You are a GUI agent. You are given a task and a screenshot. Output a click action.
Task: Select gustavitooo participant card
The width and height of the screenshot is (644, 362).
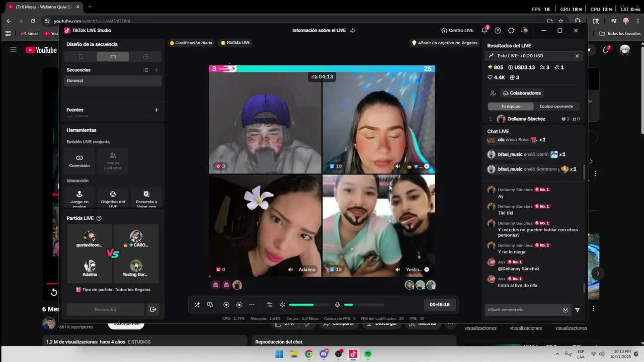[90, 239]
